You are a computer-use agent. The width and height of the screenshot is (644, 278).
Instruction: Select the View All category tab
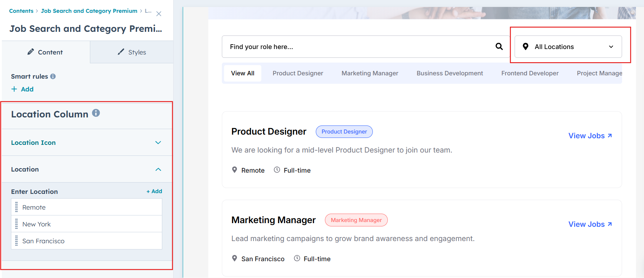click(x=242, y=73)
